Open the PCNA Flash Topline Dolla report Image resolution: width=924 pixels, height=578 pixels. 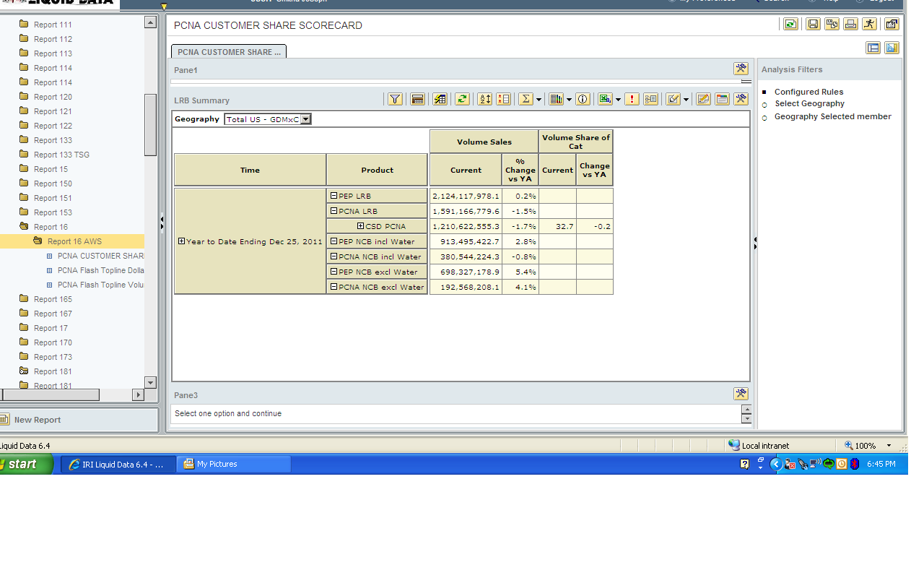click(x=100, y=270)
